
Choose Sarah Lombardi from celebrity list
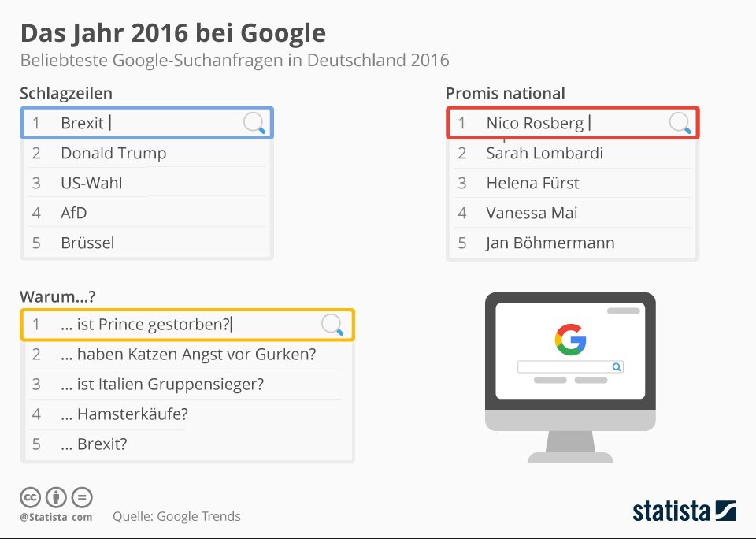coord(573,153)
